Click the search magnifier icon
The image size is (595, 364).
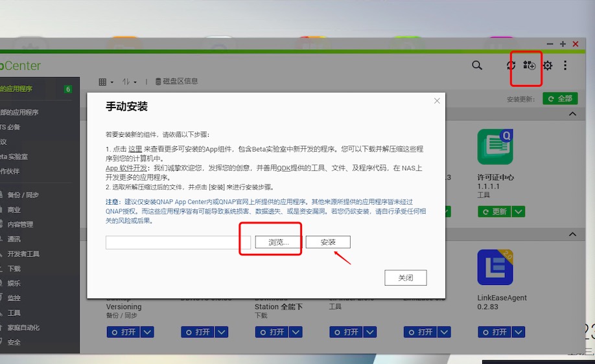click(477, 65)
